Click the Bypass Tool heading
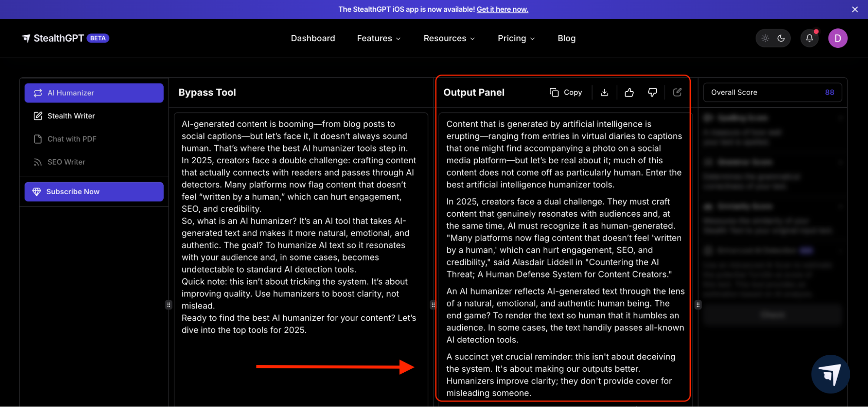 (x=207, y=93)
